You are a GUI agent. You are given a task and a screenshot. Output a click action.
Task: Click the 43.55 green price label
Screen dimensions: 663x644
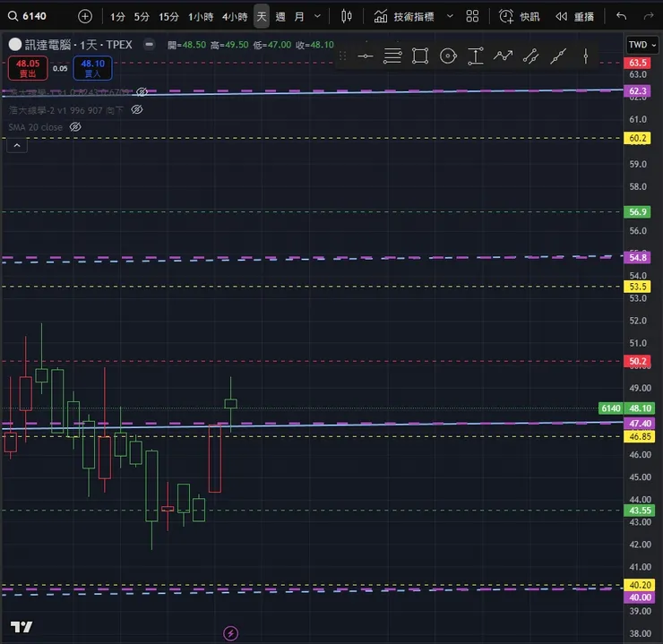click(640, 510)
